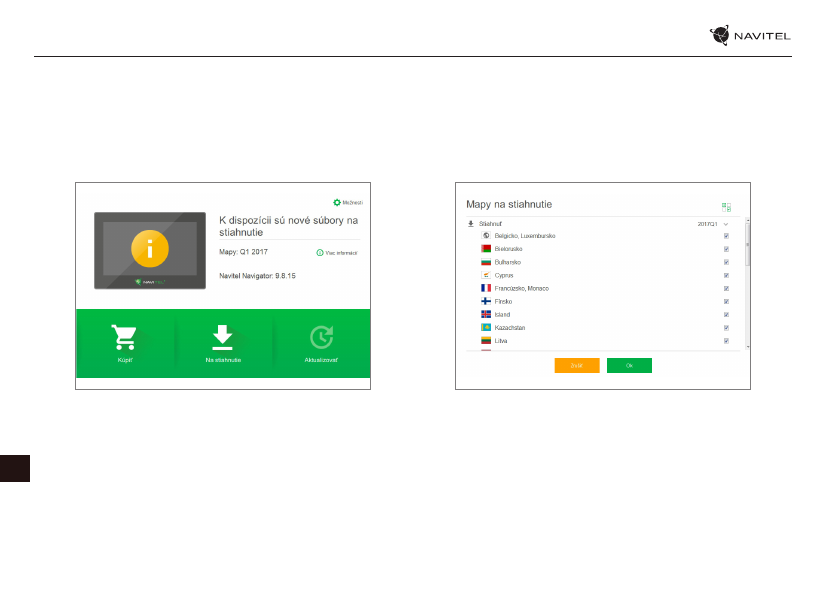The image size is (840, 595).
Task: Select Belgicko, Luxembursko list entry
Action: pos(525,236)
